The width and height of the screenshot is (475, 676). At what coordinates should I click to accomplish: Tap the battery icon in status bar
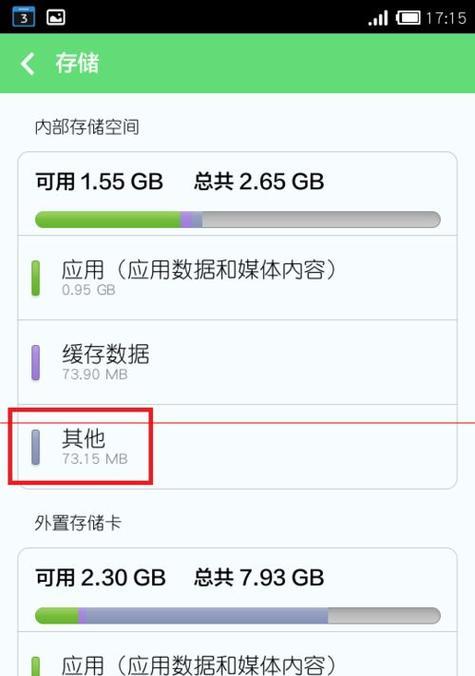[408, 18]
